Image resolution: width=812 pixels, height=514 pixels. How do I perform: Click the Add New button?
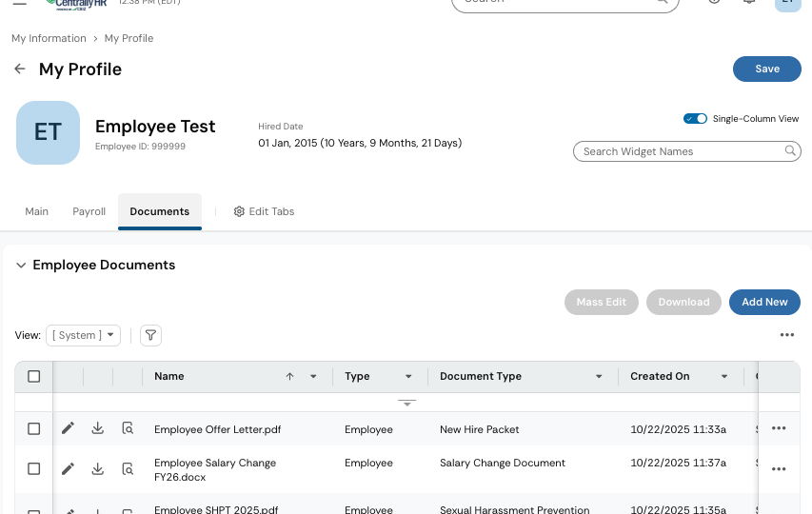pyautogui.click(x=764, y=302)
